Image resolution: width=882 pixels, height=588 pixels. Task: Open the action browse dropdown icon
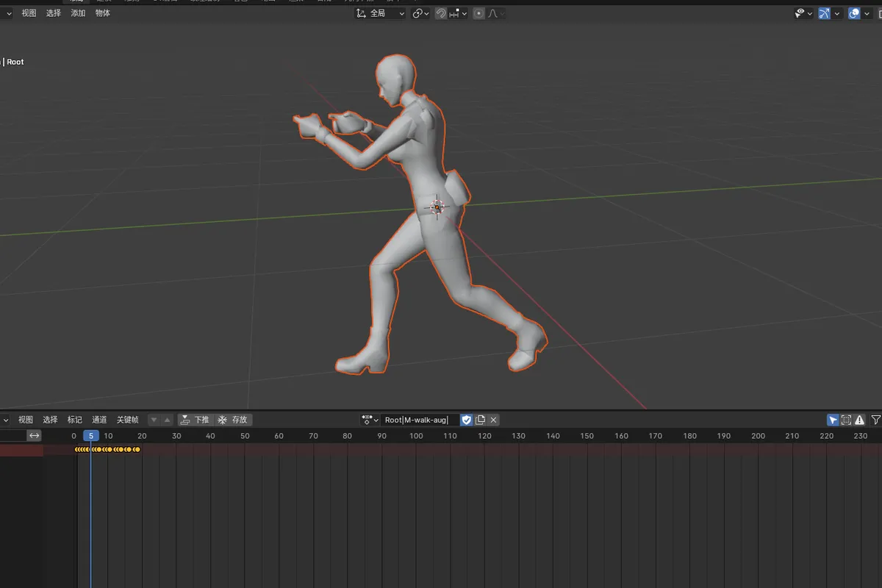click(x=370, y=420)
